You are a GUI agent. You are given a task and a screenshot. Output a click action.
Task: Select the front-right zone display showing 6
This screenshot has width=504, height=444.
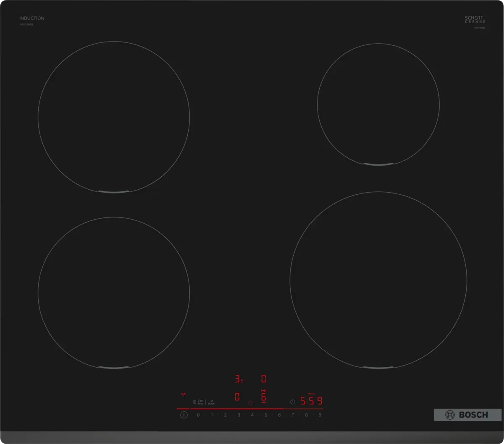pos(263,397)
